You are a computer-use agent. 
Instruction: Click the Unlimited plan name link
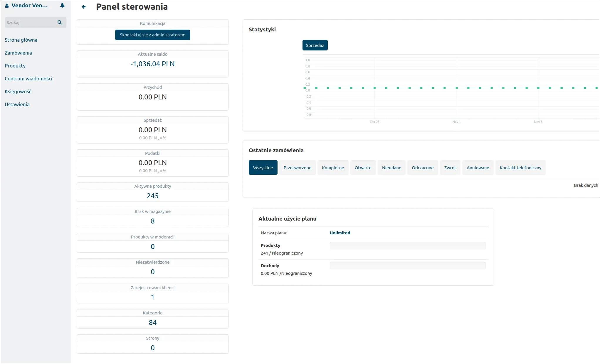[x=340, y=233]
